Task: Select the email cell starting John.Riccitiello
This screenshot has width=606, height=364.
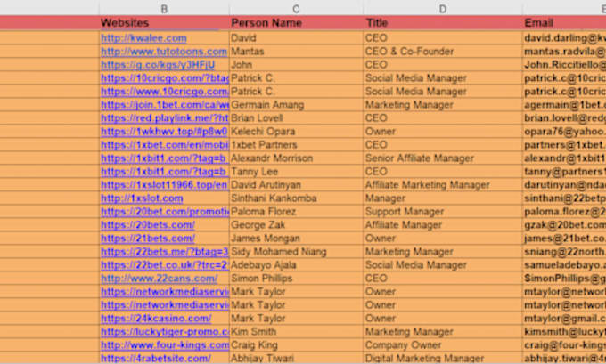Action: point(564,64)
